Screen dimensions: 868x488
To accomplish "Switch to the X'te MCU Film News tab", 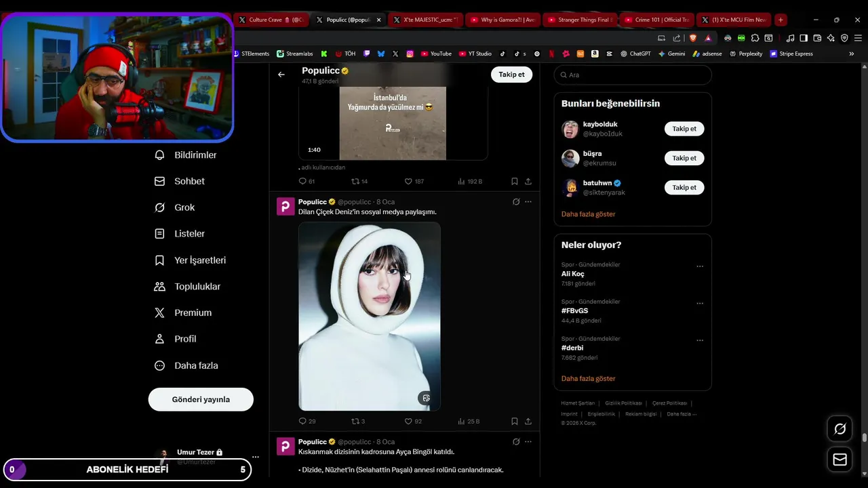I will pyautogui.click(x=734, y=20).
